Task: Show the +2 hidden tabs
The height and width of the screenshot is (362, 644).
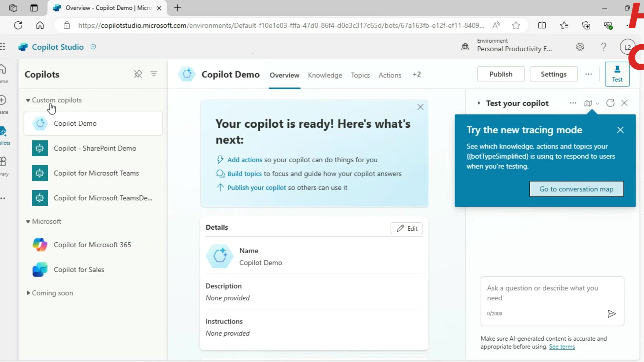Action: pos(417,74)
